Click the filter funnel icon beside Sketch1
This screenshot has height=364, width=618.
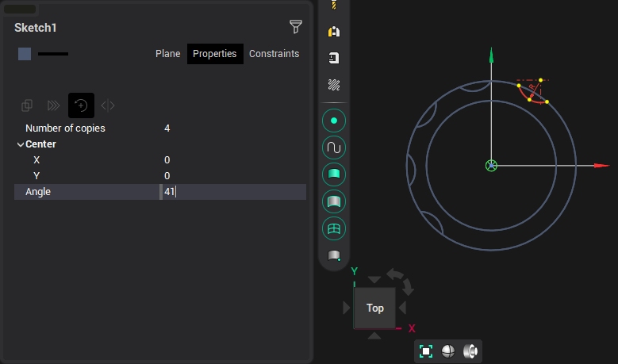point(296,27)
